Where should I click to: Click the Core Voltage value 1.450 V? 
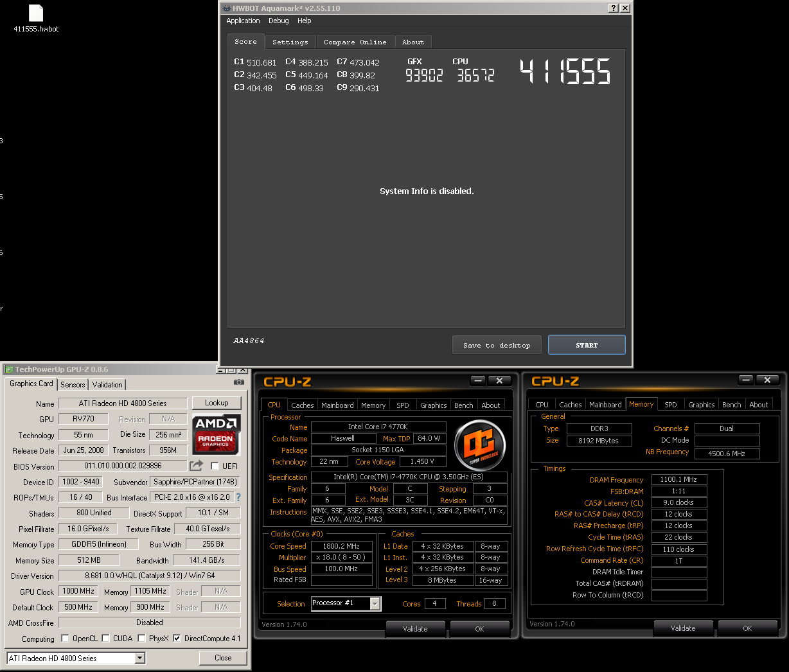coord(423,461)
